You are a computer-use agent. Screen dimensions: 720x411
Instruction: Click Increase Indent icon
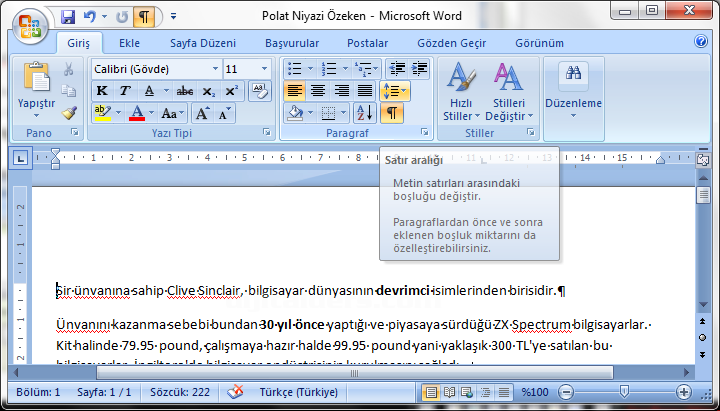(419, 69)
